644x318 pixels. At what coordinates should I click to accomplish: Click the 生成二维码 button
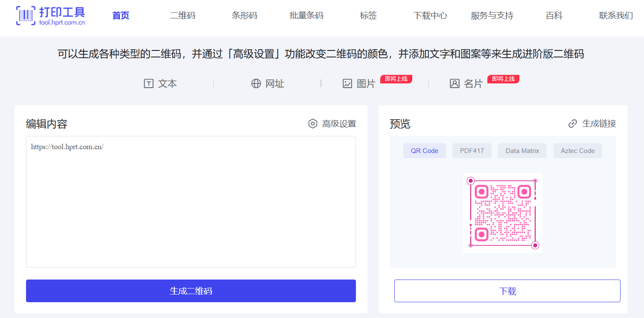pos(191,291)
